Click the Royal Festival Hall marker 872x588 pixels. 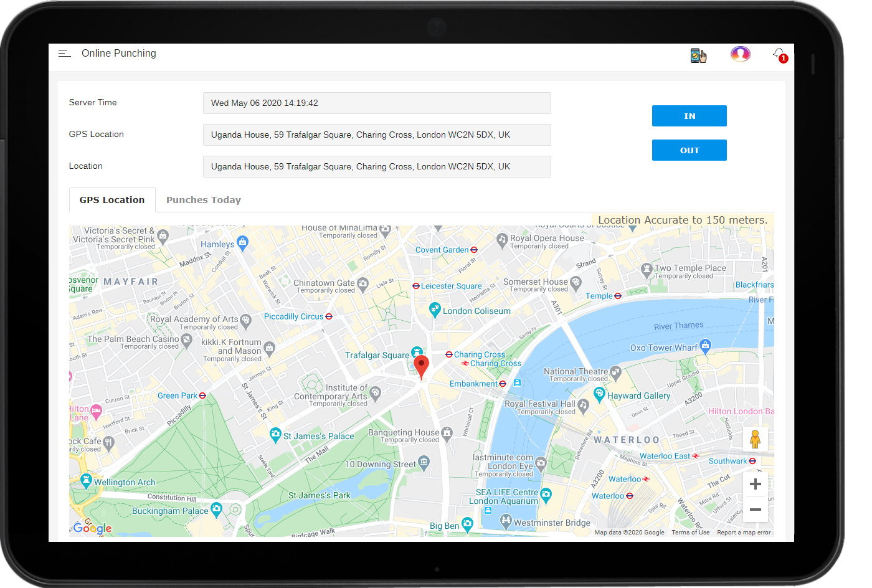[584, 406]
